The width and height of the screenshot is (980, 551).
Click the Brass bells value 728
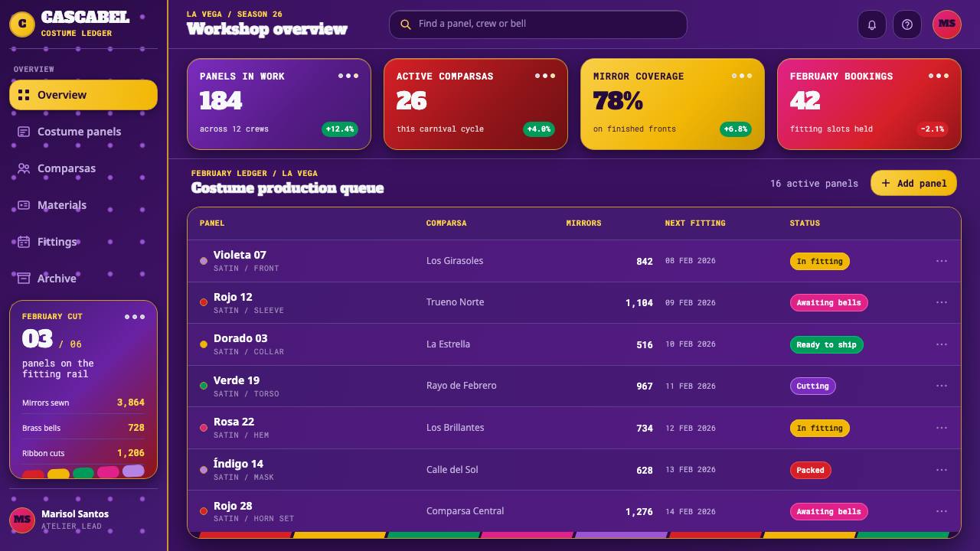coord(136,428)
